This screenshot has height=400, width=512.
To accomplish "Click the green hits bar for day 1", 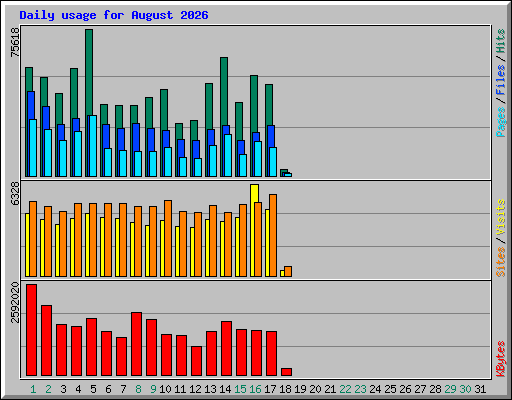I will [29, 79].
